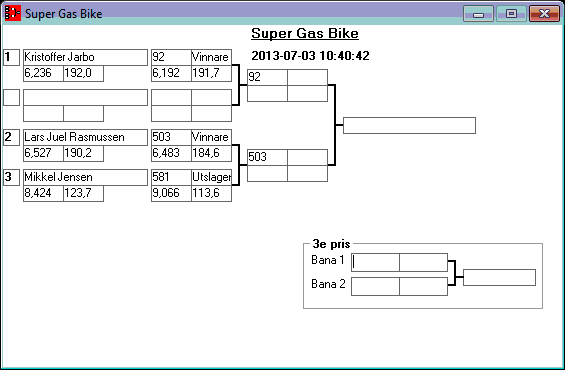Click the Super Gas Bike heading
565x370 pixels.
pos(305,34)
